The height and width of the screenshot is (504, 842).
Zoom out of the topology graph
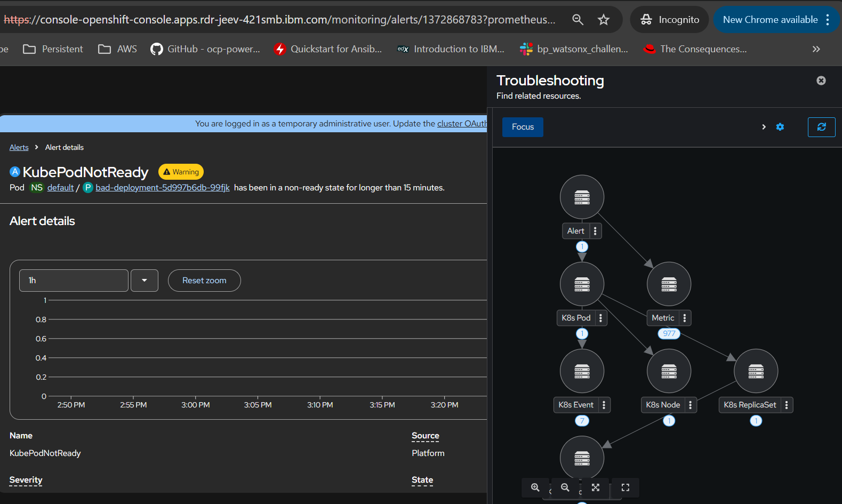click(565, 487)
